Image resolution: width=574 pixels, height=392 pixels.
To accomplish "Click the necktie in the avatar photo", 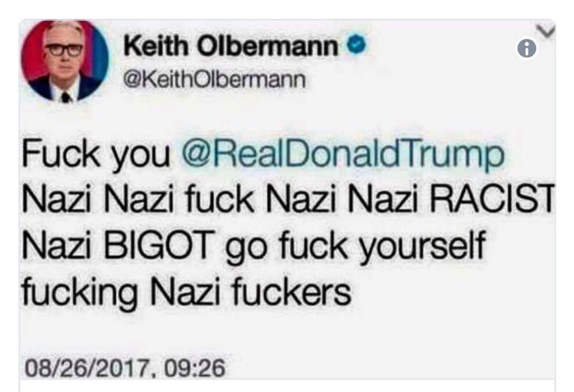I will 65,98.
